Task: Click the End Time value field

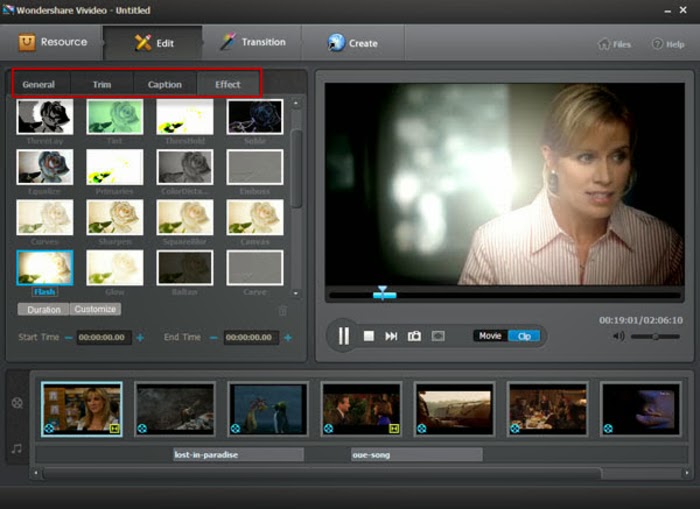Action: 251,338
